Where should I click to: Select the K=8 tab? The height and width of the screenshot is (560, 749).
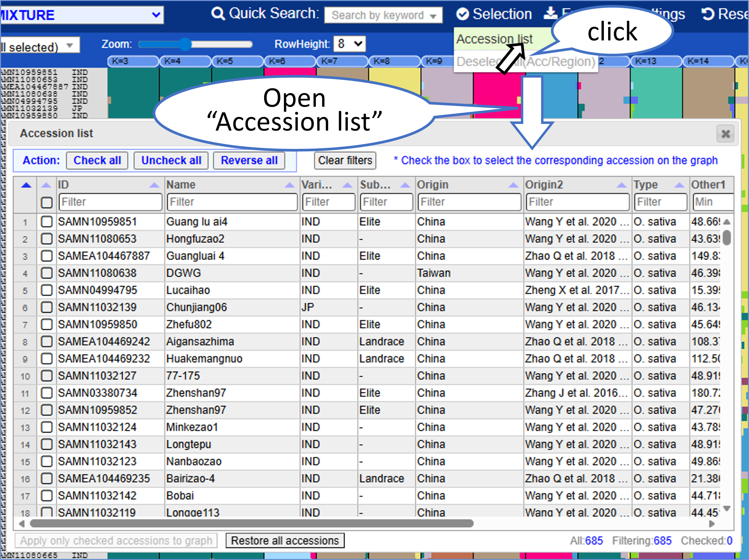tap(395, 61)
